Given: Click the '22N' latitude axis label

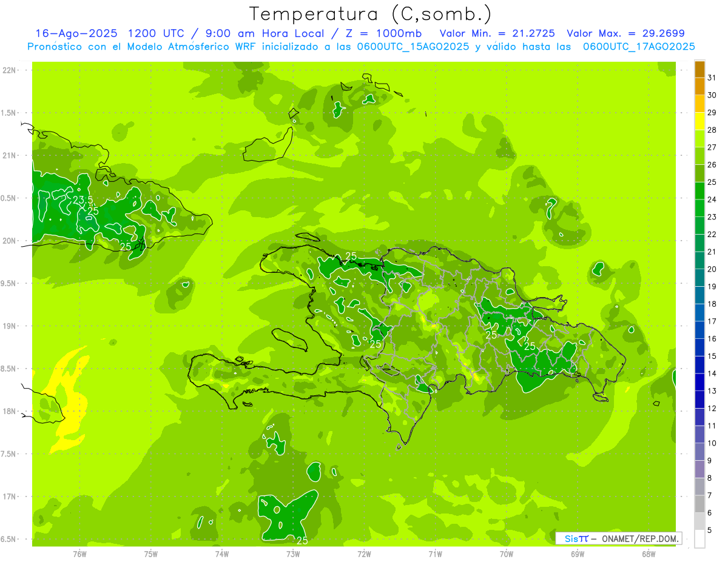Looking at the screenshot, I should 10,70.
